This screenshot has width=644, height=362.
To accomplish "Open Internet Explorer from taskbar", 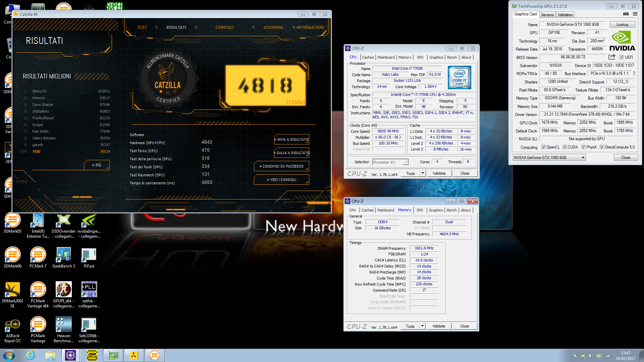I will point(30,355).
